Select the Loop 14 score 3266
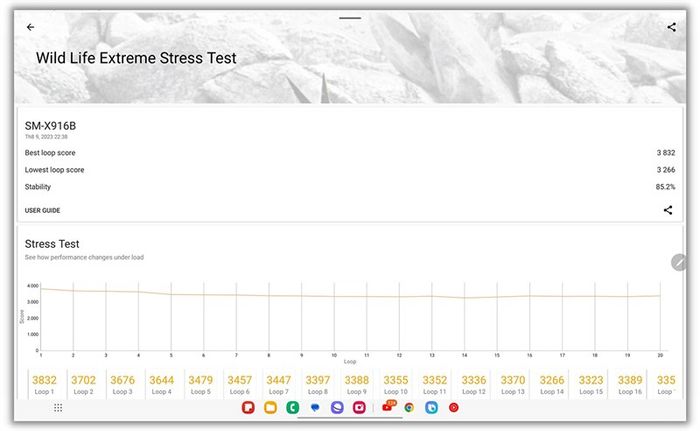Image resolution: width=700 pixels, height=431 pixels. (552, 381)
